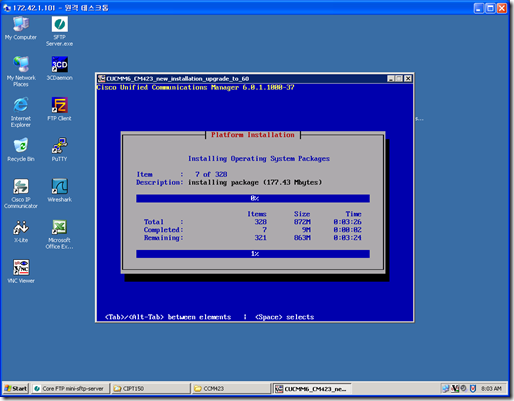
Task: Click shield security icon in system tray
Action: 473,388
